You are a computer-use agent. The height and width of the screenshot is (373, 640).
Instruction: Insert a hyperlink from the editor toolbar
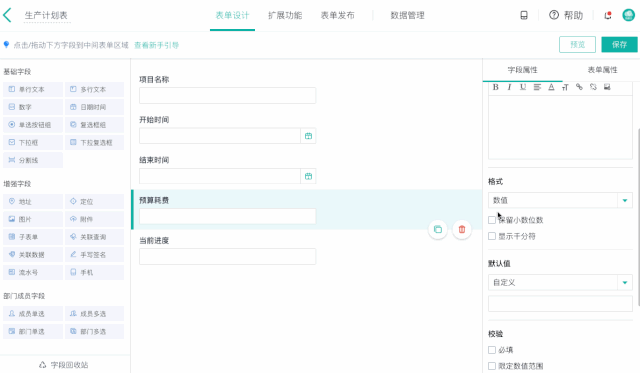point(579,87)
